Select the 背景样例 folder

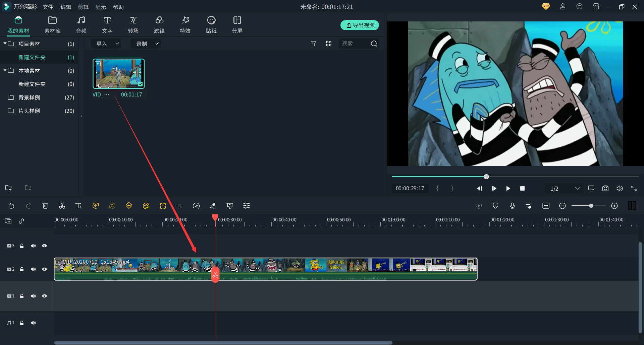pos(39,97)
